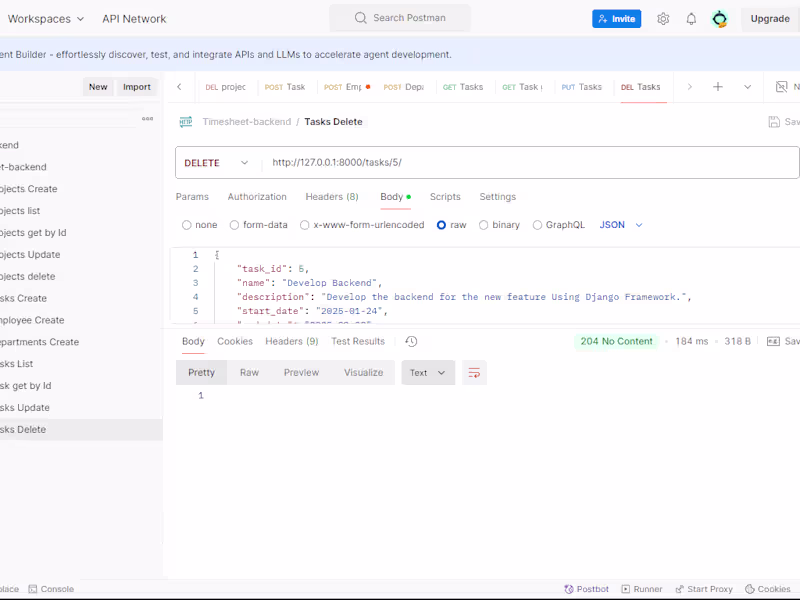This screenshot has height=600, width=800.
Task: Switch response view to Visualize
Action: click(363, 373)
